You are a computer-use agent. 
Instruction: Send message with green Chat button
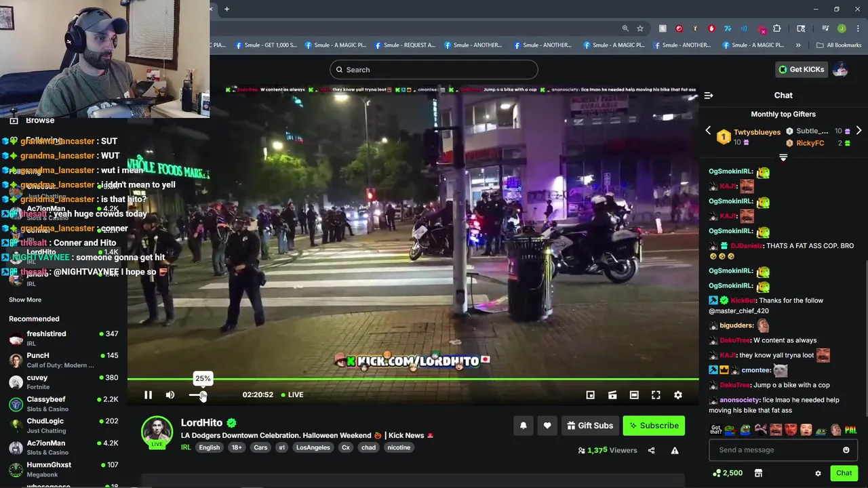click(844, 473)
